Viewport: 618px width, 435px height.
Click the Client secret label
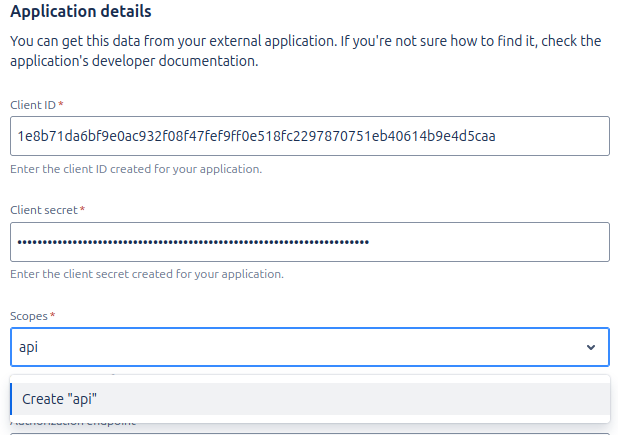(43, 210)
